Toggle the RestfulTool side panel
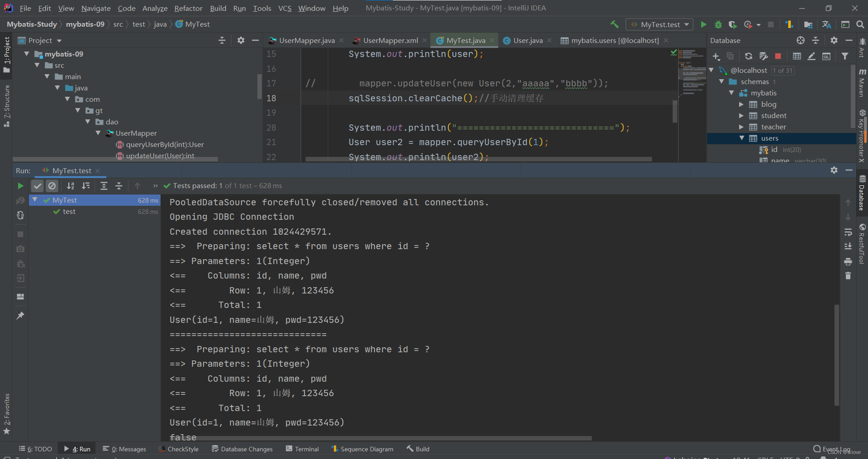Screen dimensions: 868x459 click(x=862, y=243)
